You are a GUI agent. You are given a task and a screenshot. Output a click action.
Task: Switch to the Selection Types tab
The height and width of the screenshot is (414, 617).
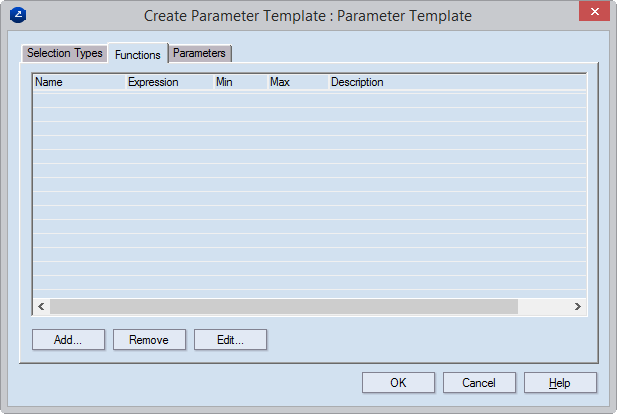click(x=64, y=53)
